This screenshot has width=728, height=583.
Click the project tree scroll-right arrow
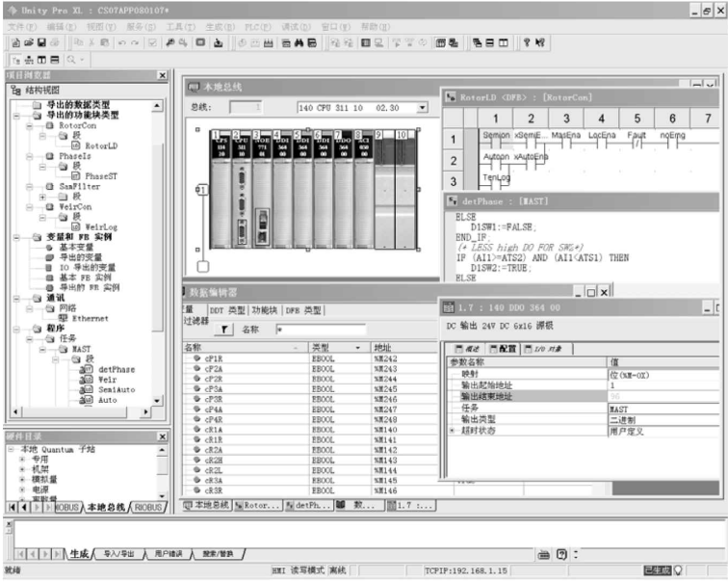coord(145,412)
